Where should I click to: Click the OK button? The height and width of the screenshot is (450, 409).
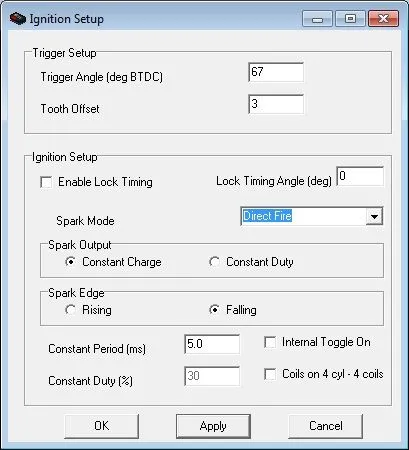(x=102, y=426)
